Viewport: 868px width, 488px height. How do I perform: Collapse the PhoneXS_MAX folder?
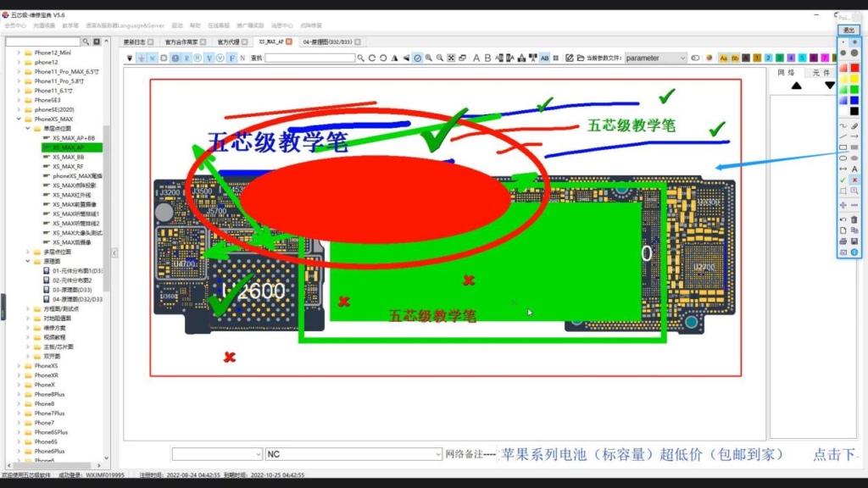(x=19, y=119)
